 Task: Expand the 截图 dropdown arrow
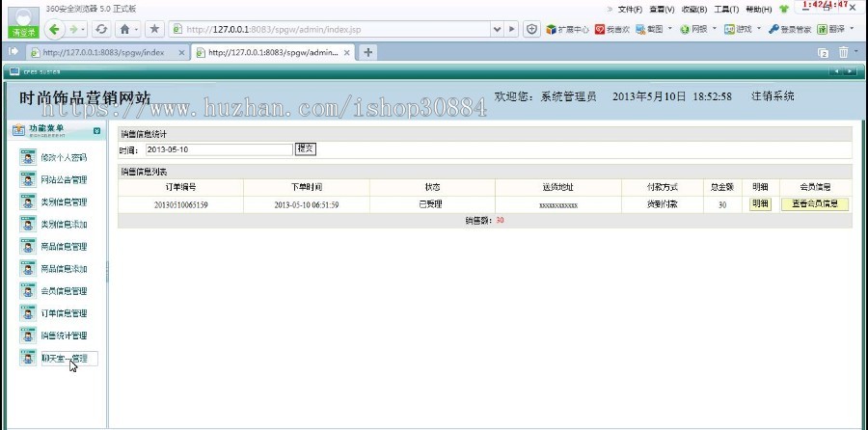click(670, 28)
